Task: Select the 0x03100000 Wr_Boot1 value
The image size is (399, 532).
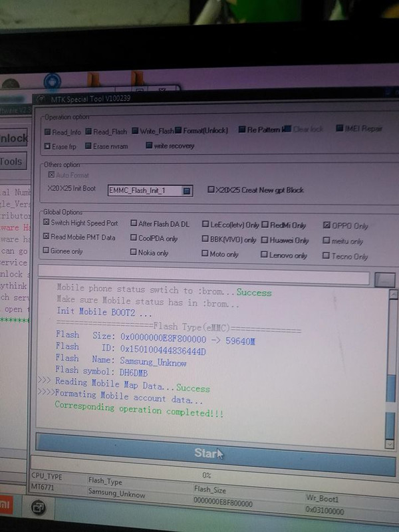Action: pyautogui.click(x=325, y=511)
